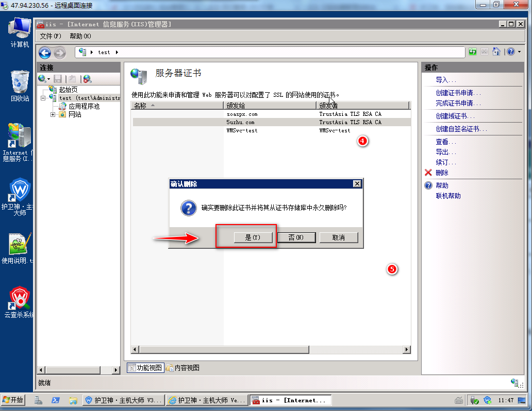The width and height of the screenshot is (532, 411).
Task: Click the certificate list's horizontal scrollbar right arrow
Action: tap(406, 350)
